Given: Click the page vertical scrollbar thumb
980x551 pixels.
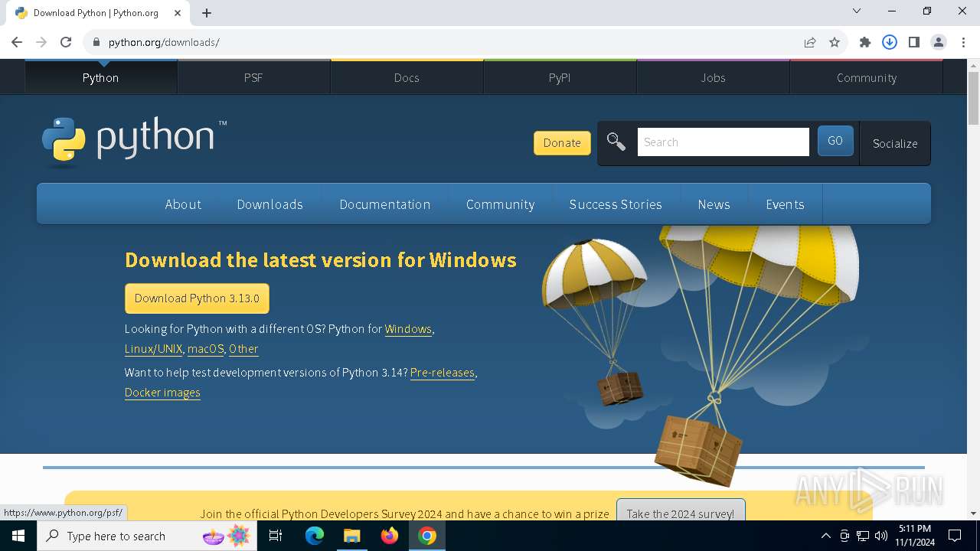Looking at the screenshot, I should 973,99.
